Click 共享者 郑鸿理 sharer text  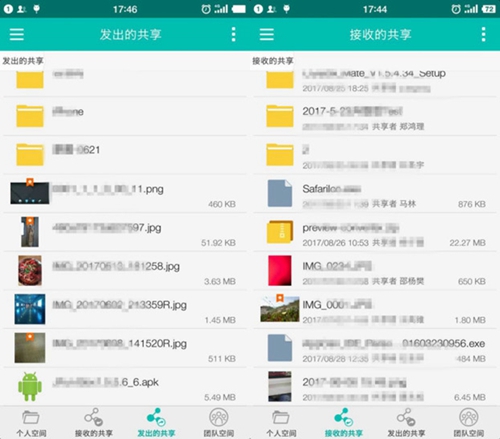click(398, 126)
